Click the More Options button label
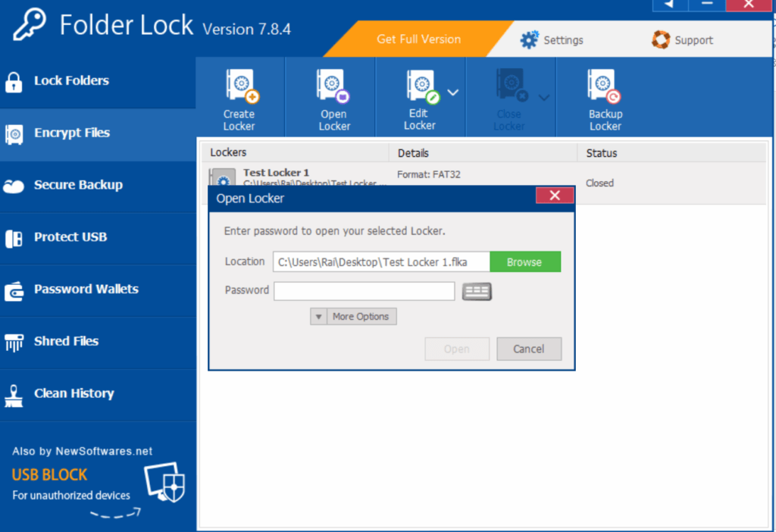776x532 pixels. 361,317
